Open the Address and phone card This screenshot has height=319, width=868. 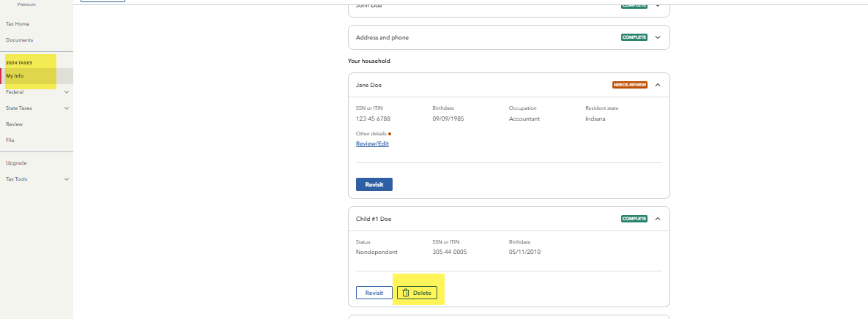pos(509,37)
